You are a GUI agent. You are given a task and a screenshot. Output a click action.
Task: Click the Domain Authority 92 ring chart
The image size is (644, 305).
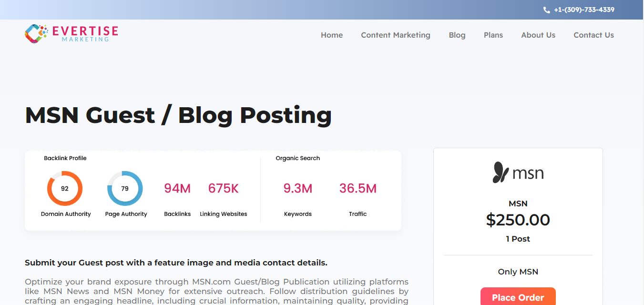click(x=65, y=189)
